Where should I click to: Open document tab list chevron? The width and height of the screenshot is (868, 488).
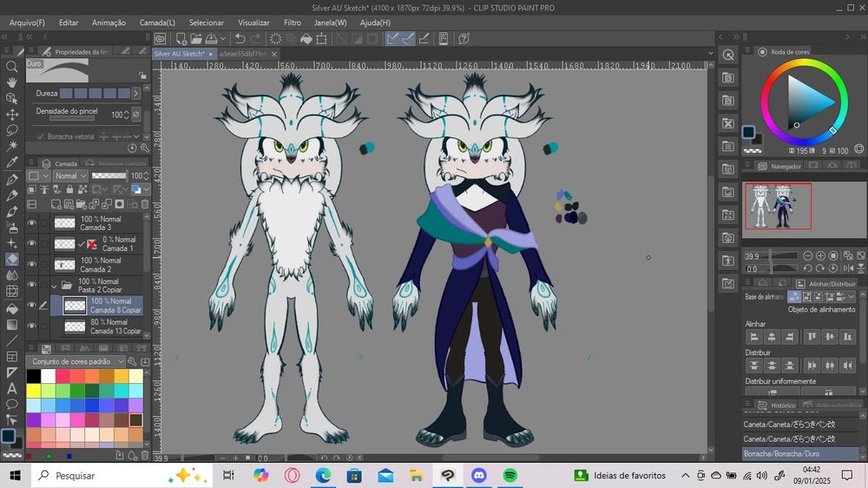click(711, 54)
